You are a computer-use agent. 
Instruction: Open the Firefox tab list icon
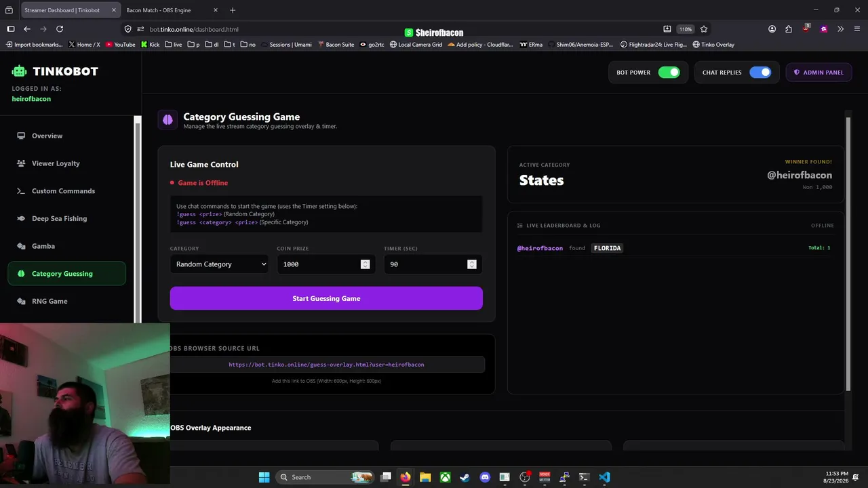click(x=9, y=10)
